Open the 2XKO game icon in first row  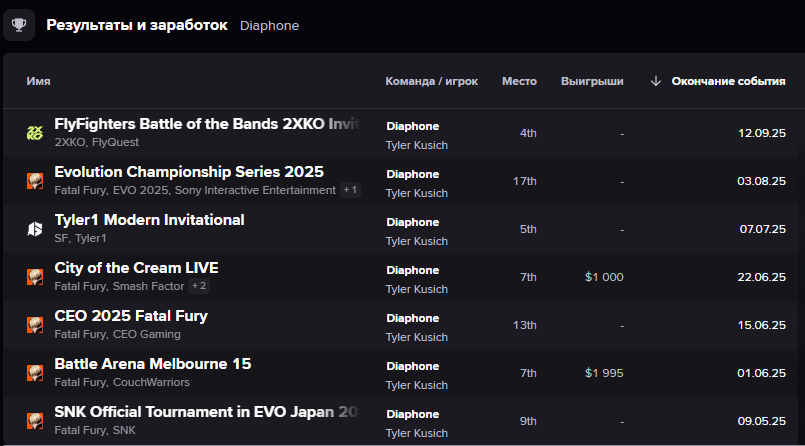click(35, 133)
